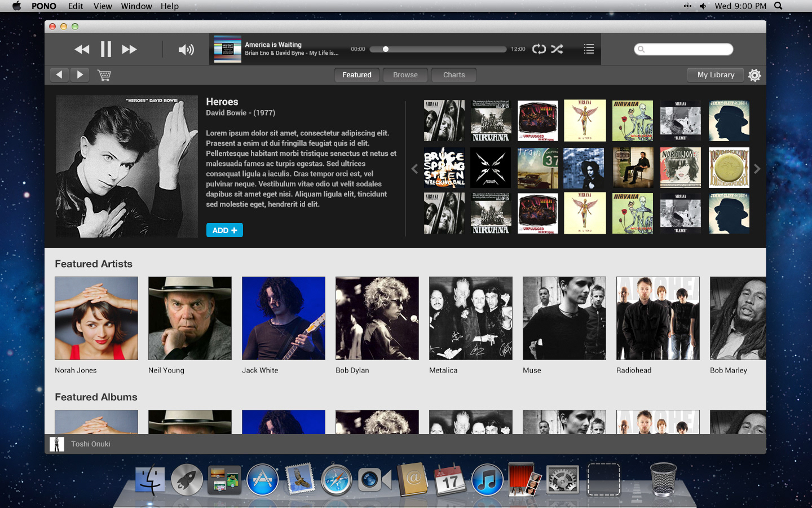
Task: Open the playlist queue list icon
Action: click(589, 49)
